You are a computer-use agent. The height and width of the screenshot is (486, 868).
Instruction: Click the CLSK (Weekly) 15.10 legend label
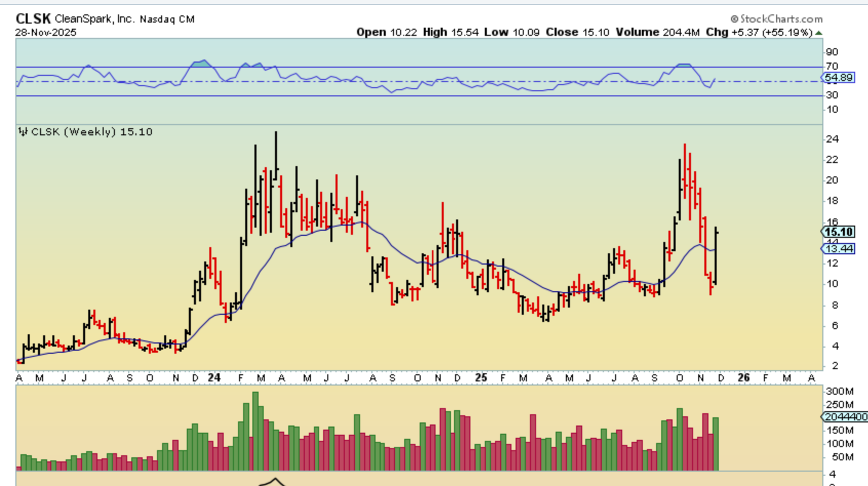click(x=92, y=132)
